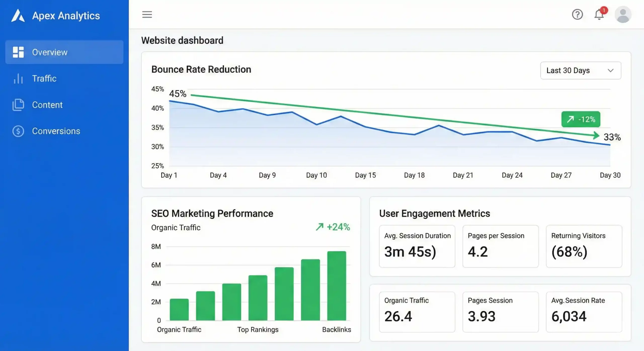Open the Conversions menu entry
This screenshot has height=351, width=644.
[x=56, y=131]
